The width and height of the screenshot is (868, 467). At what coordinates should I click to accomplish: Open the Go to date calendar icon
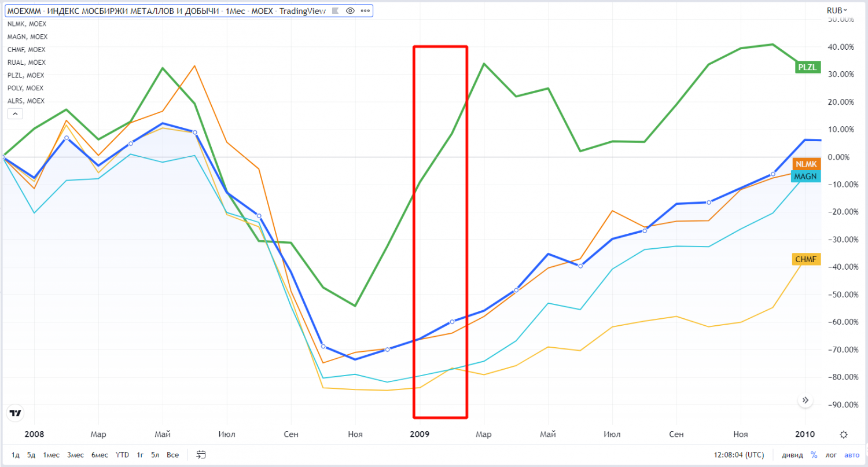pos(201,455)
